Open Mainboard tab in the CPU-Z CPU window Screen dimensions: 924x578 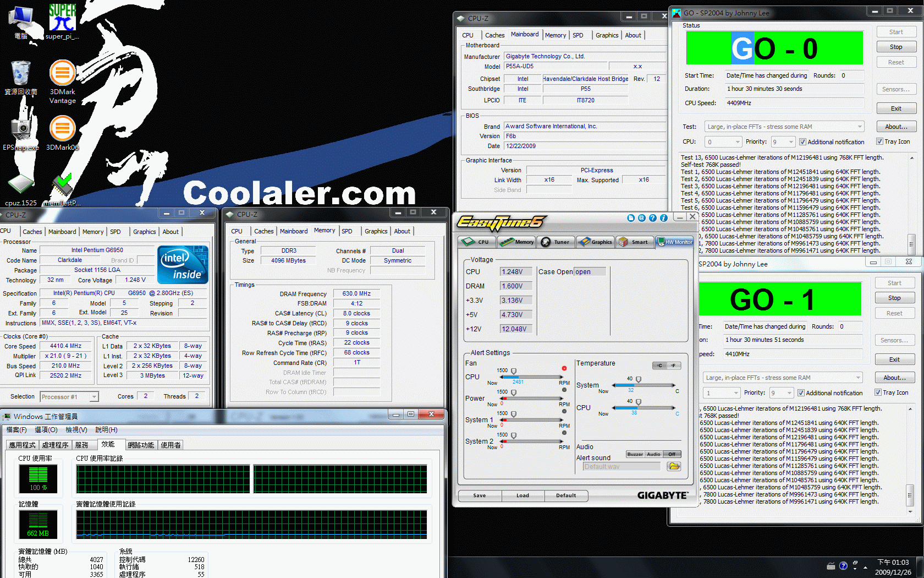coord(62,232)
